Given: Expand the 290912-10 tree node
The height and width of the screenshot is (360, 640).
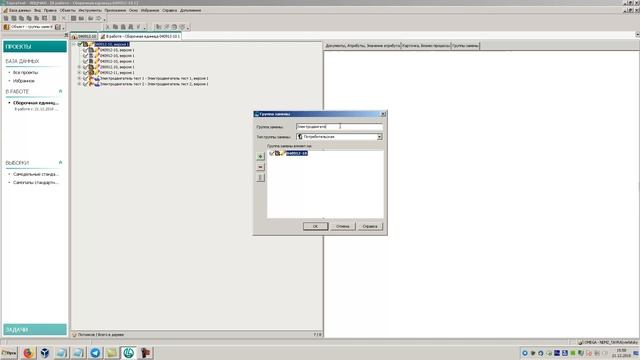Looking at the screenshot, I should (x=79, y=67).
